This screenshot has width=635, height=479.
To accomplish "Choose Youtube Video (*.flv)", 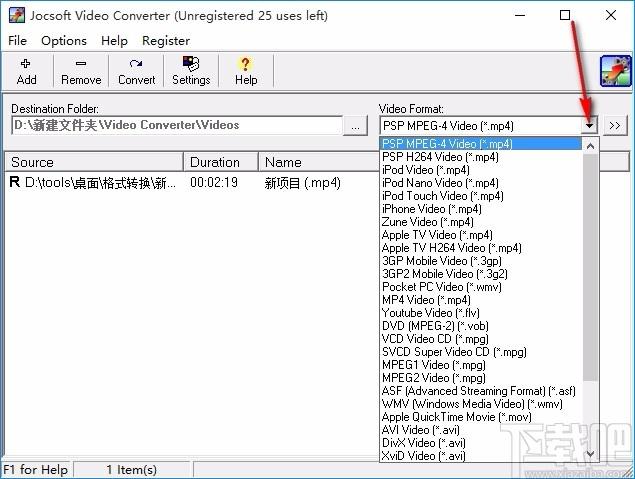I will pyautogui.click(x=481, y=313).
